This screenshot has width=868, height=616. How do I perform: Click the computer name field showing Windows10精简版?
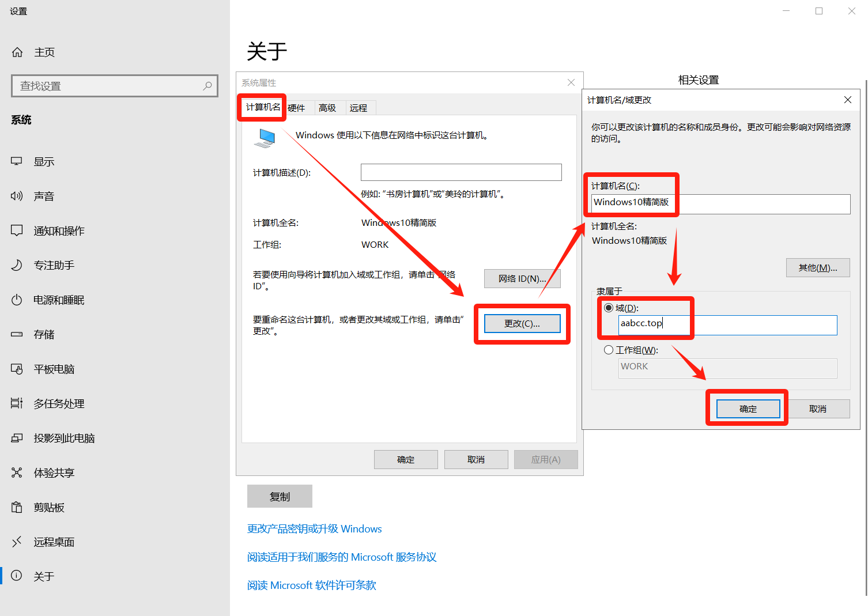(x=720, y=203)
